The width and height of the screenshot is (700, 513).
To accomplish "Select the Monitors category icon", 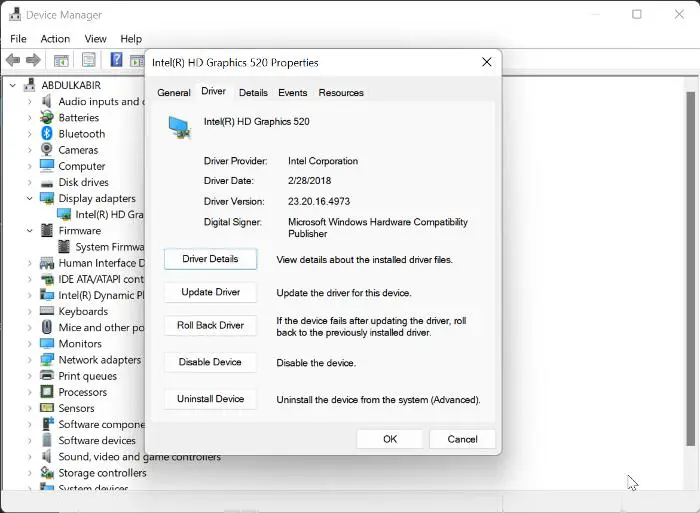I will coord(46,343).
